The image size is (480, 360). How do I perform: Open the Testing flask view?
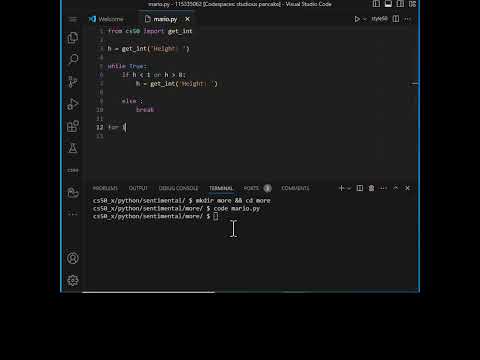click(x=73, y=148)
